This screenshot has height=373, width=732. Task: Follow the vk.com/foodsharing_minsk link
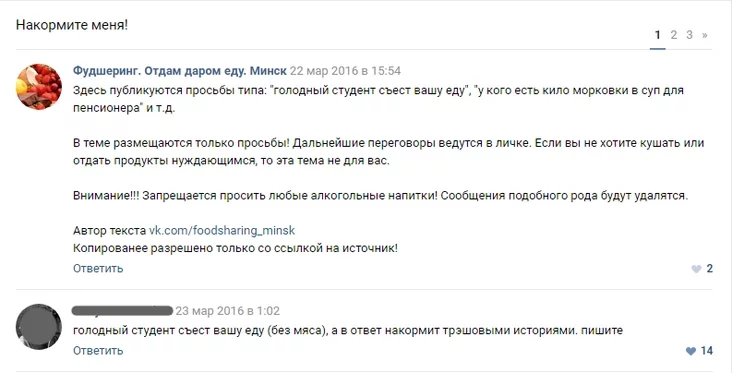click(222, 231)
